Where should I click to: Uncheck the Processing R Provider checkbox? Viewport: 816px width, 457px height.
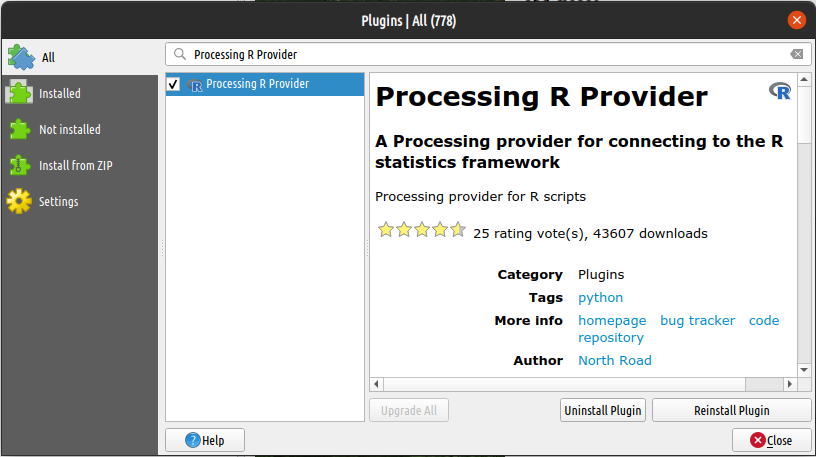(x=173, y=84)
